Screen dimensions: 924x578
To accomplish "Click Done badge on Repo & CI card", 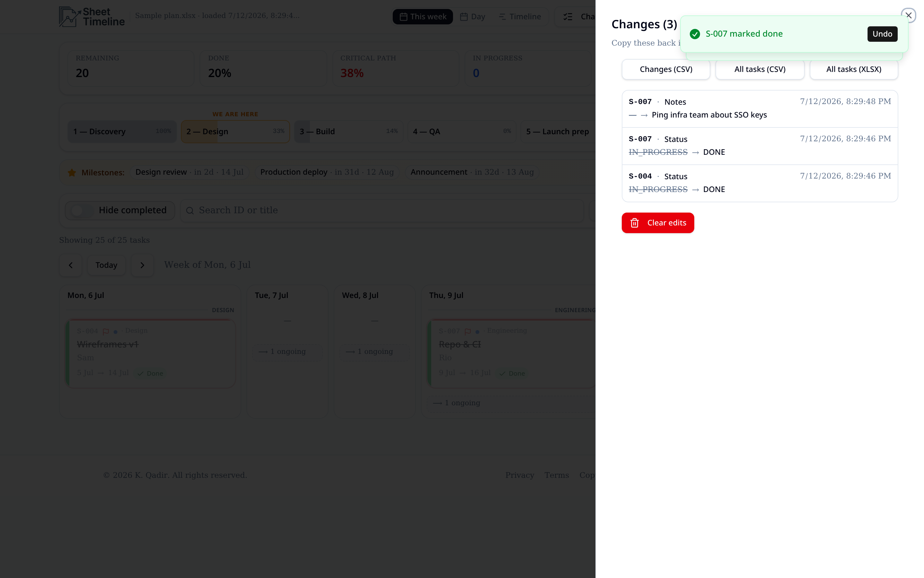I will click(x=512, y=373).
